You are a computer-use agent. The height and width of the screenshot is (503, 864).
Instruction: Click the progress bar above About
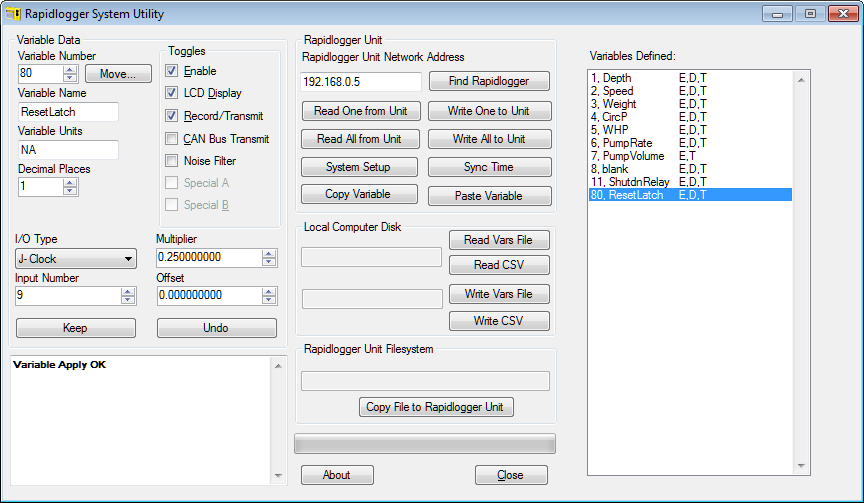pos(425,444)
